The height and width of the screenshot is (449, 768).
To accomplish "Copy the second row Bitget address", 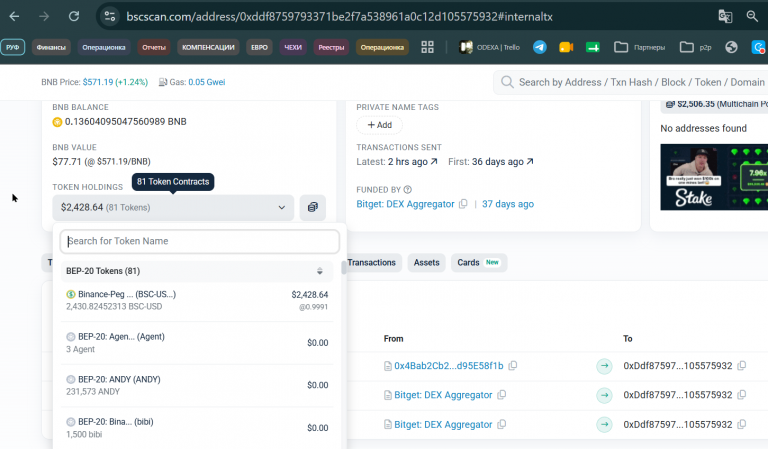I will (x=502, y=395).
